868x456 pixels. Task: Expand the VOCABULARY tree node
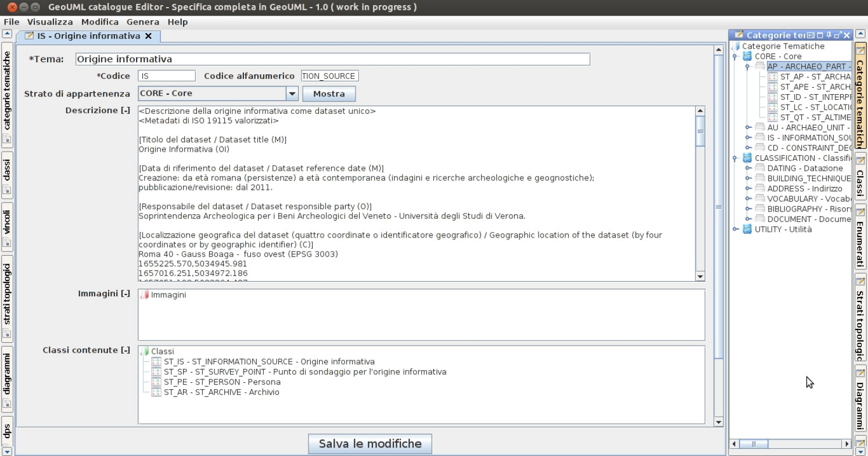point(748,199)
